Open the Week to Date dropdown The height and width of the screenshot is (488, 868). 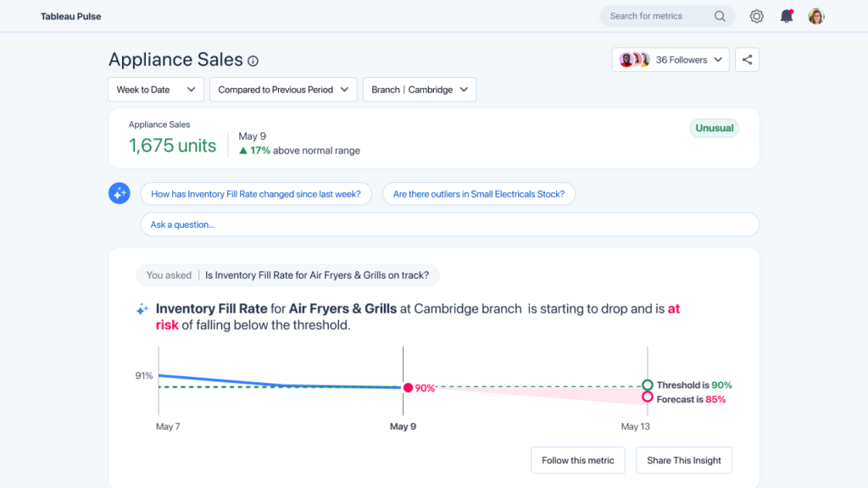155,89
